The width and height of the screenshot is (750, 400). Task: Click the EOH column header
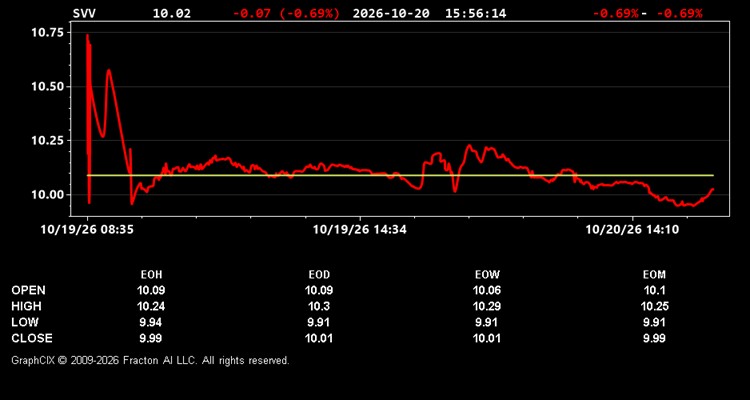pyautogui.click(x=151, y=275)
